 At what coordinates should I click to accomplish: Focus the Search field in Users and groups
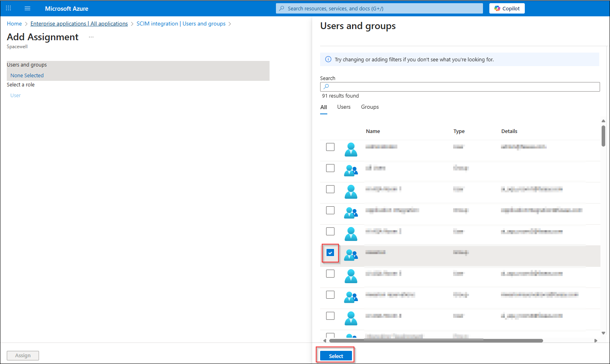[x=460, y=86]
